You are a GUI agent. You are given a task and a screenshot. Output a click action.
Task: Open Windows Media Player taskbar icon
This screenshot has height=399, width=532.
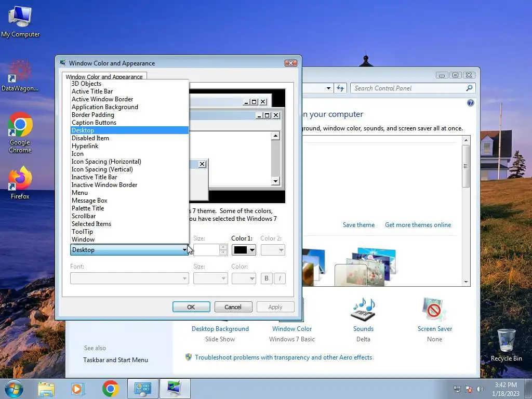tap(77, 389)
